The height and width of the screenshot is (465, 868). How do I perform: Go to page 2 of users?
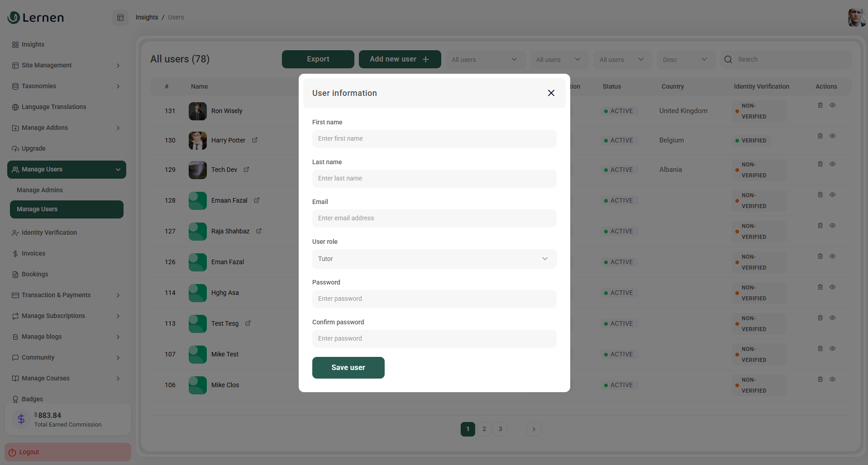click(484, 429)
